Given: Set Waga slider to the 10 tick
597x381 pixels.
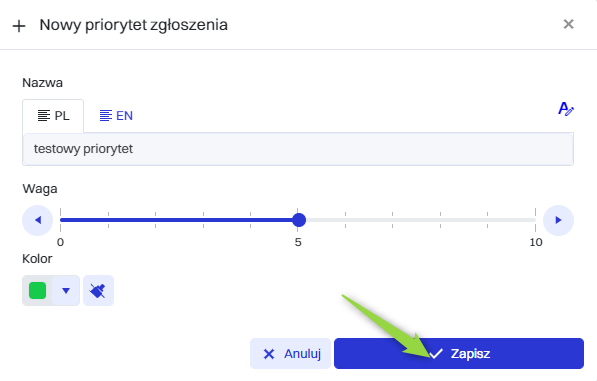Looking at the screenshot, I should 535,220.
